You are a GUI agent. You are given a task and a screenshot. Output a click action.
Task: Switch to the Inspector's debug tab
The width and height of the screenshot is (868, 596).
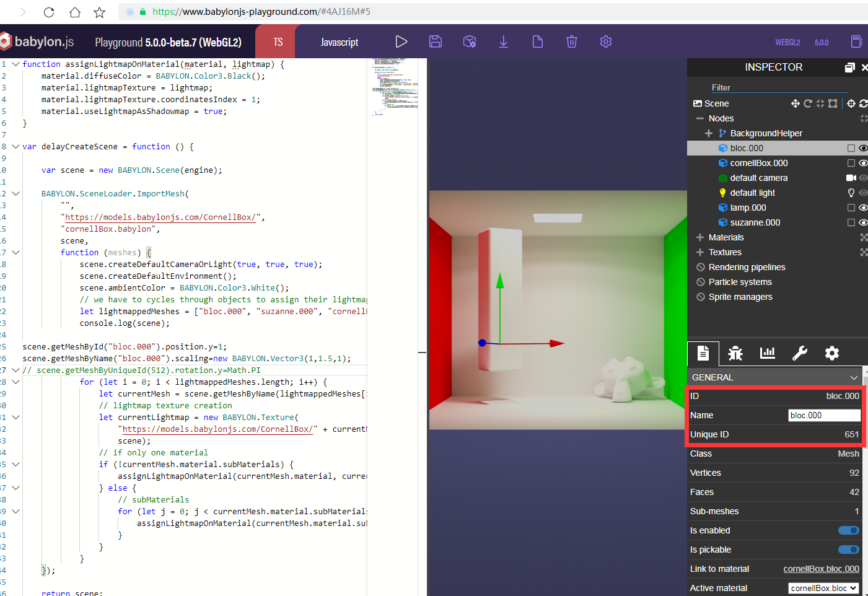point(735,353)
